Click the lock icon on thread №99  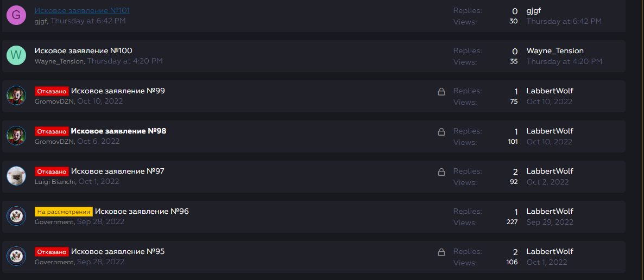point(441,92)
